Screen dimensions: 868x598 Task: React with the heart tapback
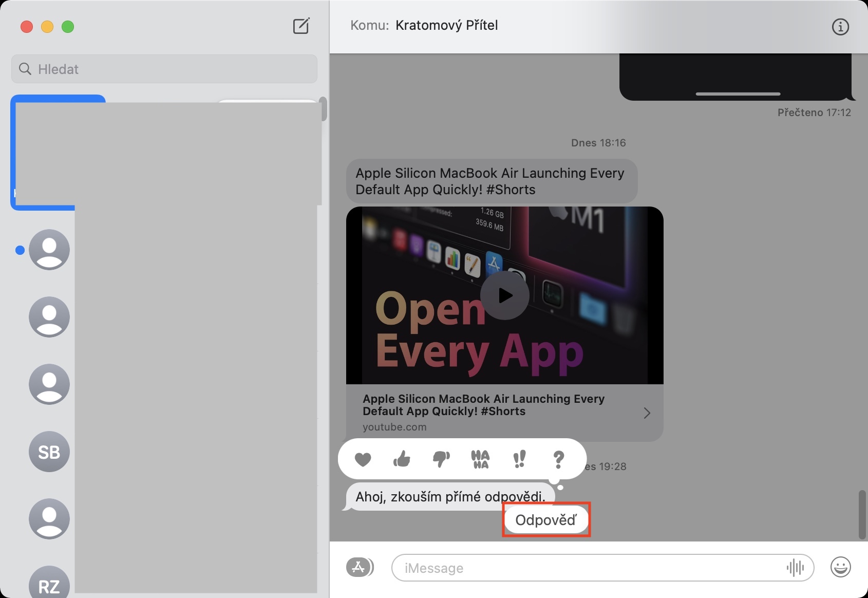pyautogui.click(x=363, y=459)
